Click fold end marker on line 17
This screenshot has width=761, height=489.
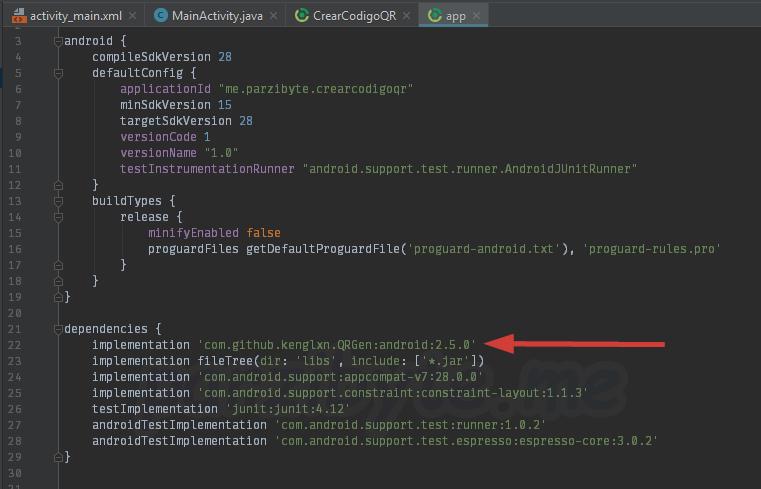pos(58,265)
